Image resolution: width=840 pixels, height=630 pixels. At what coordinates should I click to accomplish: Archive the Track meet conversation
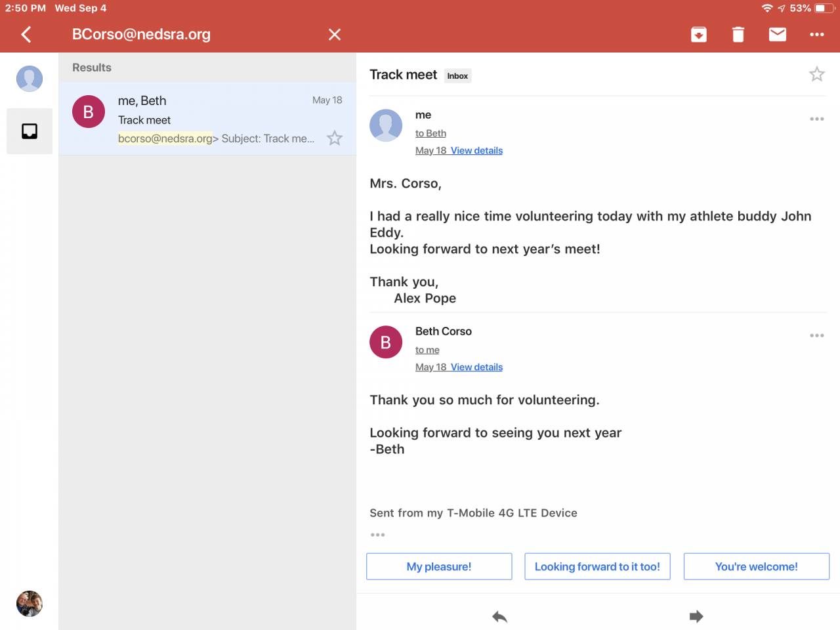coord(699,34)
